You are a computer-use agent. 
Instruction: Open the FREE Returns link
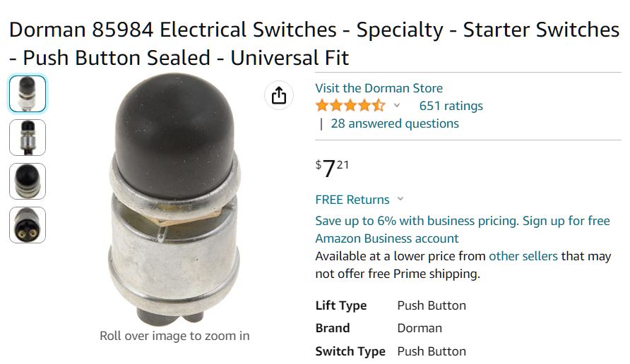coord(352,200)
